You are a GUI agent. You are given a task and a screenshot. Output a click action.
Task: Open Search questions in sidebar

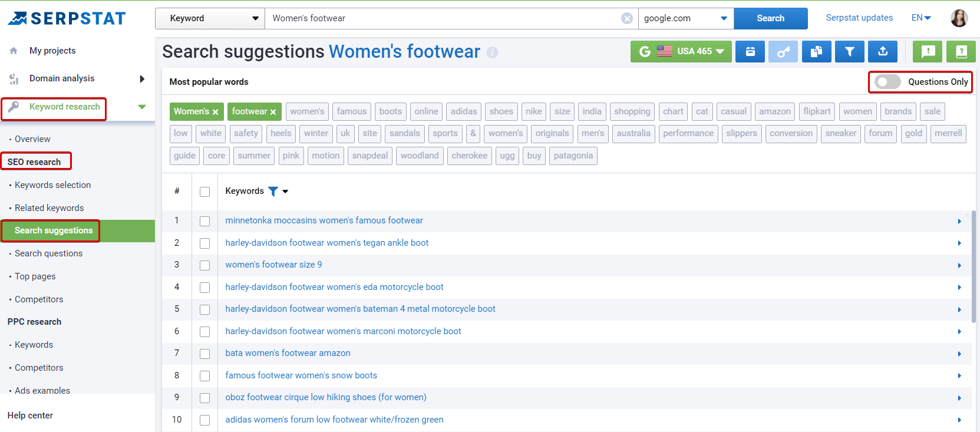coord(48,253)
